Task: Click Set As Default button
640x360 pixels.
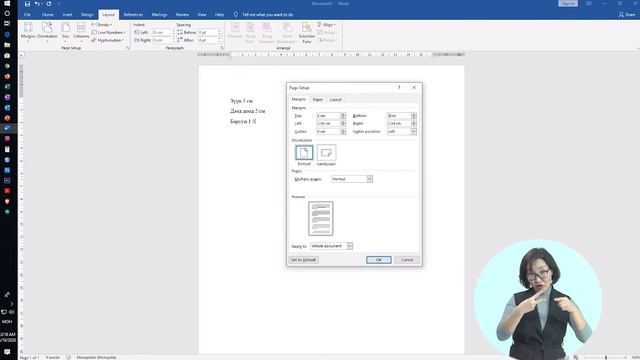Action: (x=303, y=260)
